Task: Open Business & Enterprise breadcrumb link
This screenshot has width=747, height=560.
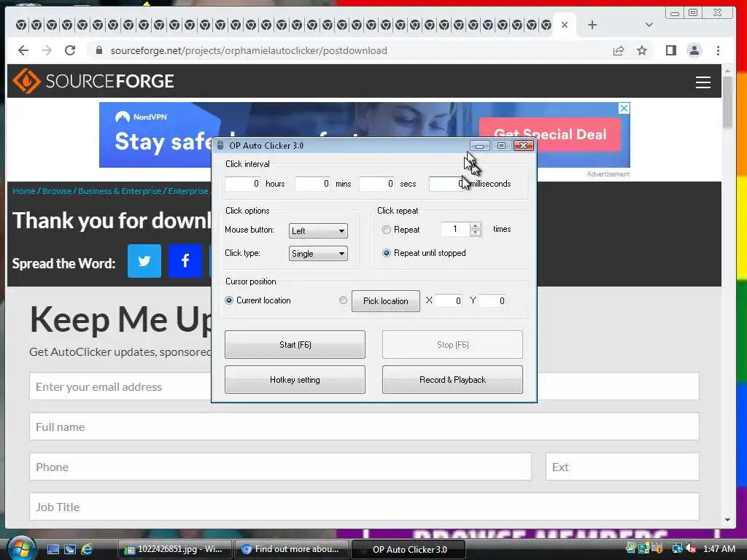Action: coord(120,191)
